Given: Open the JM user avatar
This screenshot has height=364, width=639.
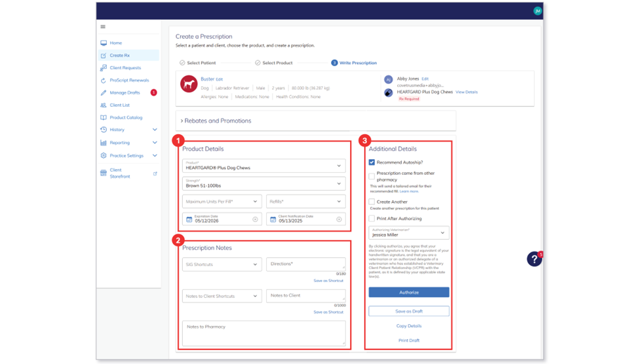Looking at the screenshot, I should (537, 11).
